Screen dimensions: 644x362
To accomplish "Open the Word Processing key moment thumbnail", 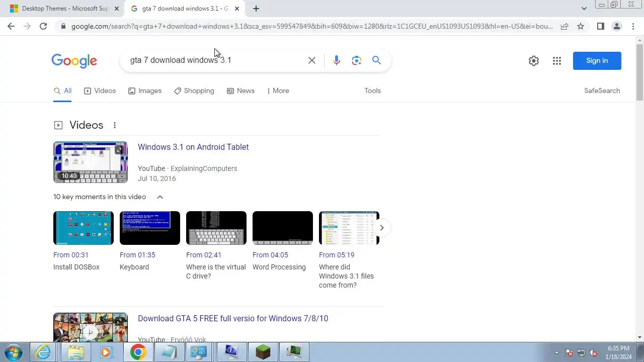I will click(x=283, y=228).
